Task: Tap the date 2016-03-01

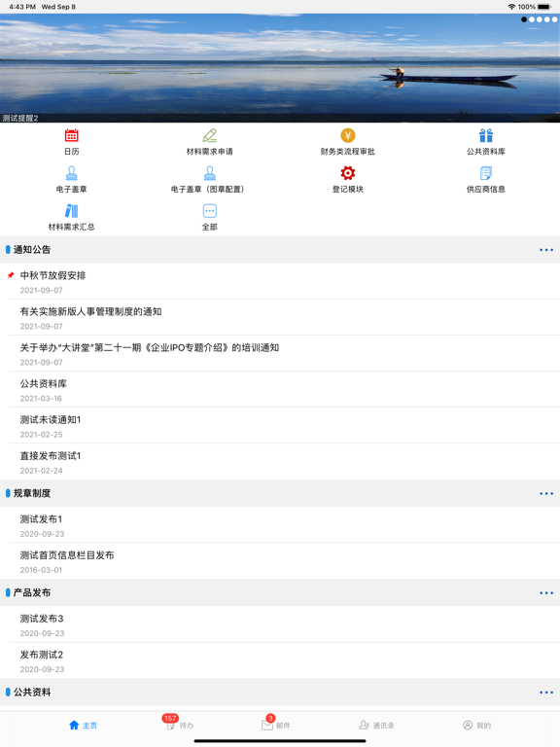Action: pyautogui.click(x=41, y=570)
